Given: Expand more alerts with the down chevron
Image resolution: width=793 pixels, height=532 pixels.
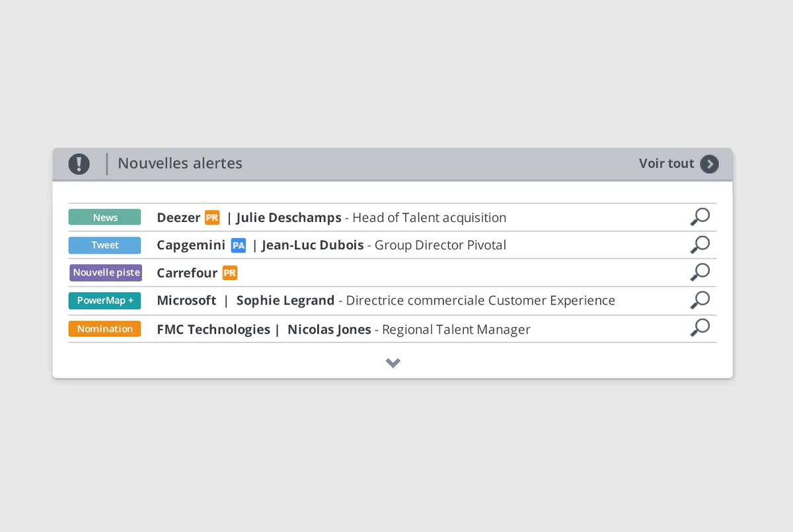Looking at the screenshot, I should (393, 363).
